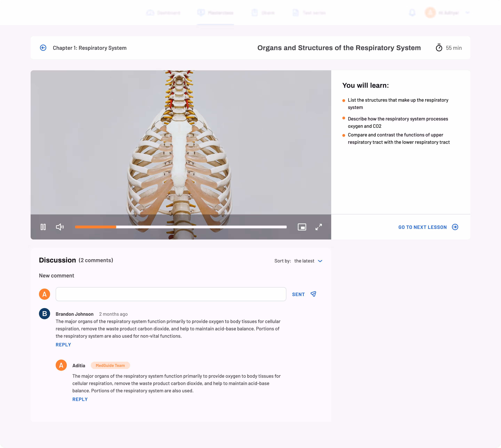Open the Dashboard tab in top navigation

[163, 13]
